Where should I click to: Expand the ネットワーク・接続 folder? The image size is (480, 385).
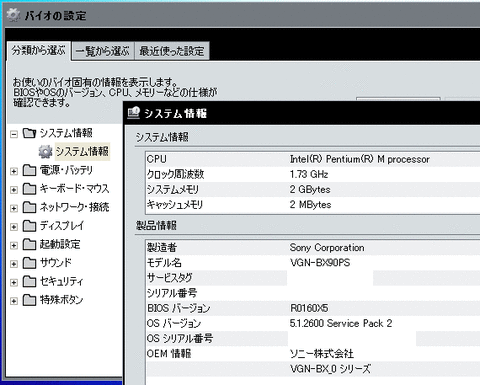tap(14, 209)
